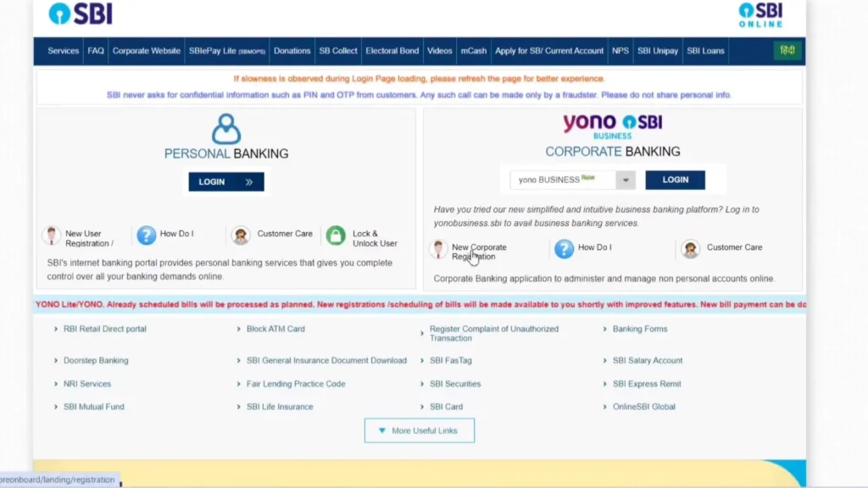Viewport: 868px width, 488px height.
Task: Click the Corporate Banking How Do I question icon
Action: click(x=564, y=249)
